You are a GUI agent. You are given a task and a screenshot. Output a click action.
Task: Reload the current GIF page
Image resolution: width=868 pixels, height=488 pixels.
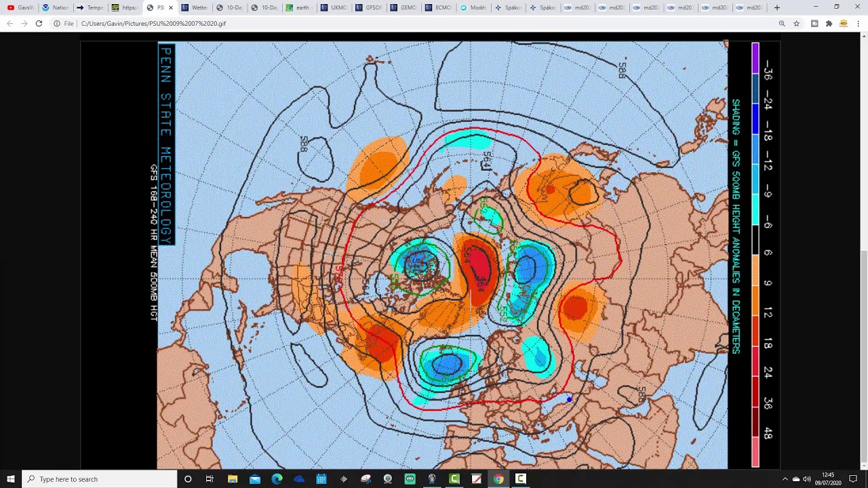(x=39, y=23)
